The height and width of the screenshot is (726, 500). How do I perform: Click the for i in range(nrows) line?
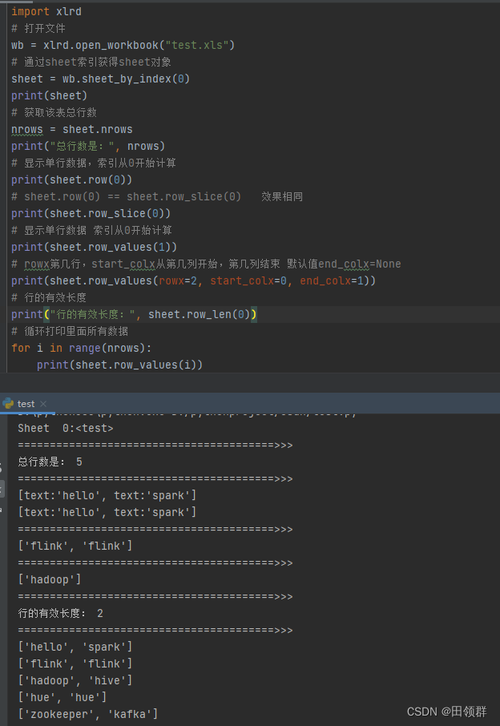click(x=81, y=348)
